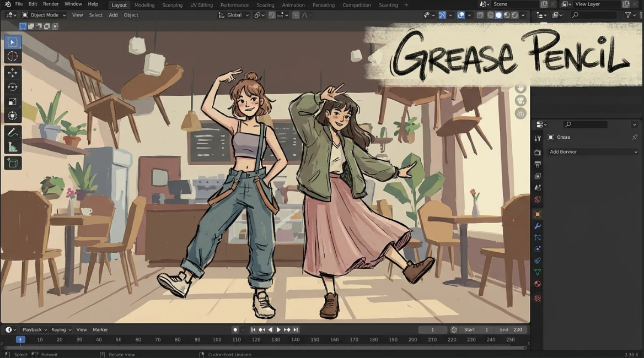Toggle viewport overlays button
This screenshot has width=644, height=358.
461,15
